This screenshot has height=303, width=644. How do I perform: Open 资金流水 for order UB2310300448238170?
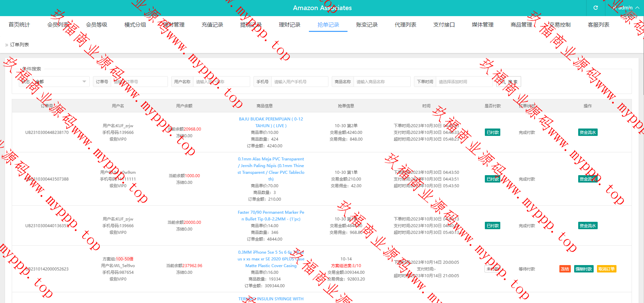click(x=588, y=132)
